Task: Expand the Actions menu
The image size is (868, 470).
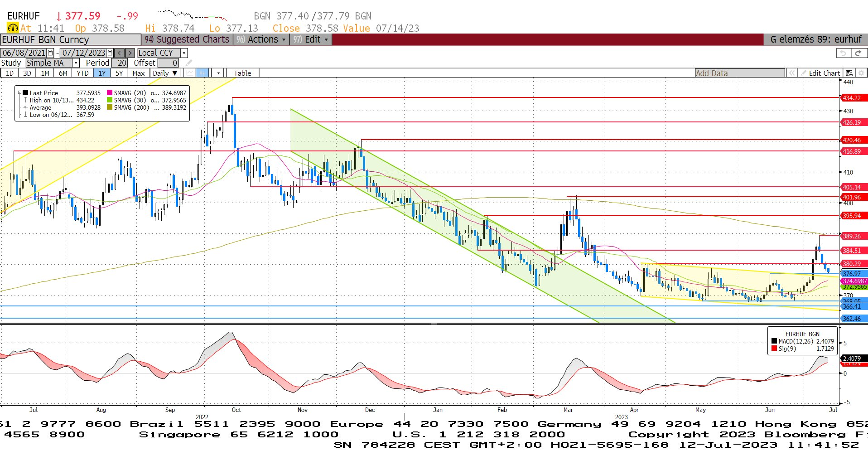Action: (x=261, y=39)
